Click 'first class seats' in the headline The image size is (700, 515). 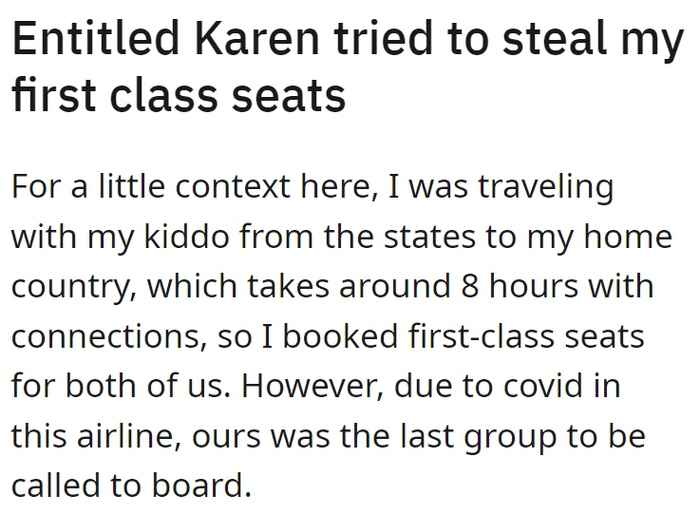coord(179,95)
